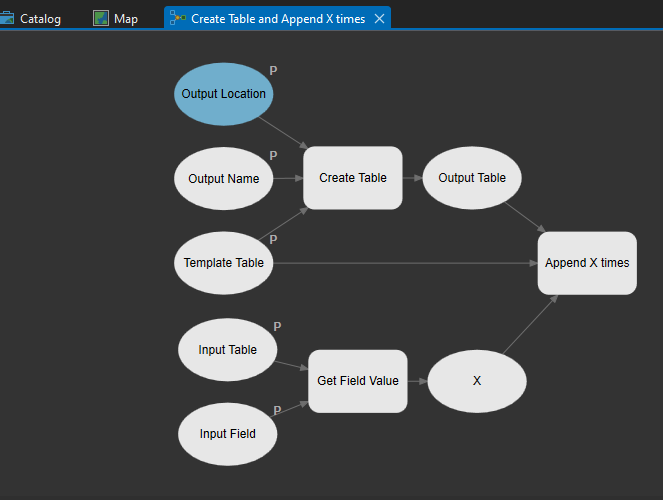The width and height of the screenshot is (663, 500).
Task: Click the P parameter marker on Output Location
Action: (273, 71)
